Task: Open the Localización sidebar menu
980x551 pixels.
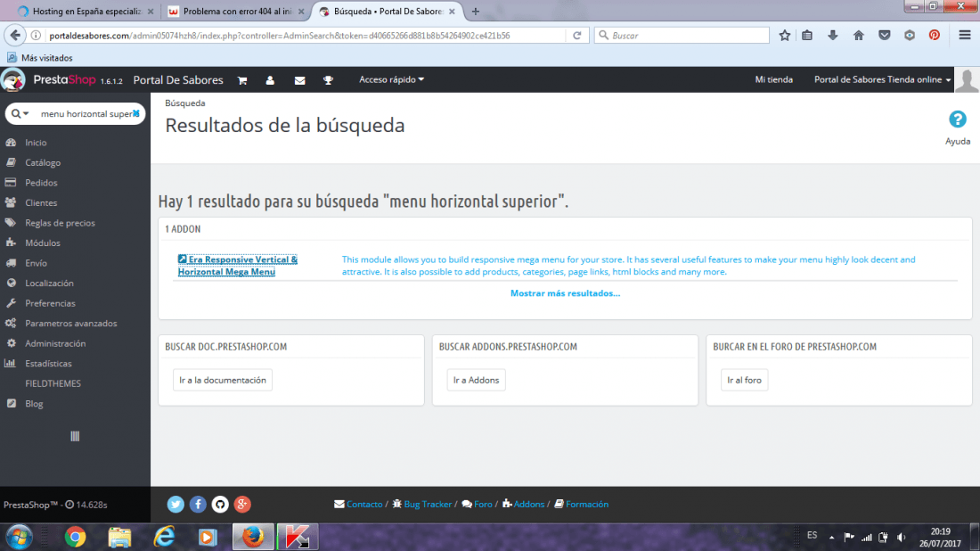Action: tap(49, 284)
